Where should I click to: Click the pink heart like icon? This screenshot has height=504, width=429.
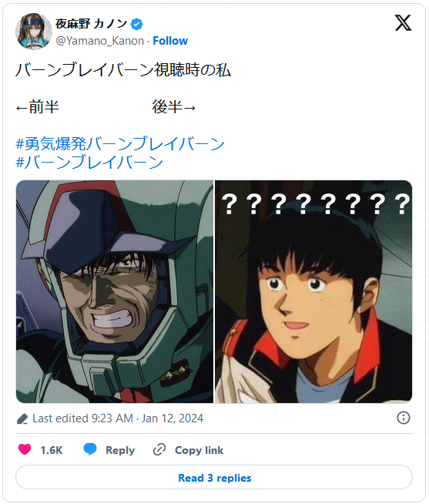pos(25,449)
